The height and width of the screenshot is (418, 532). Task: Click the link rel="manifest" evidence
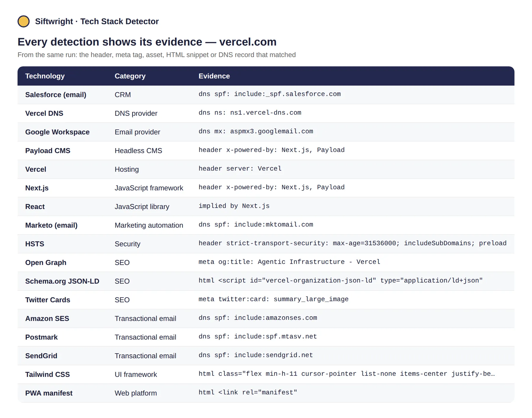click(248, 392)
